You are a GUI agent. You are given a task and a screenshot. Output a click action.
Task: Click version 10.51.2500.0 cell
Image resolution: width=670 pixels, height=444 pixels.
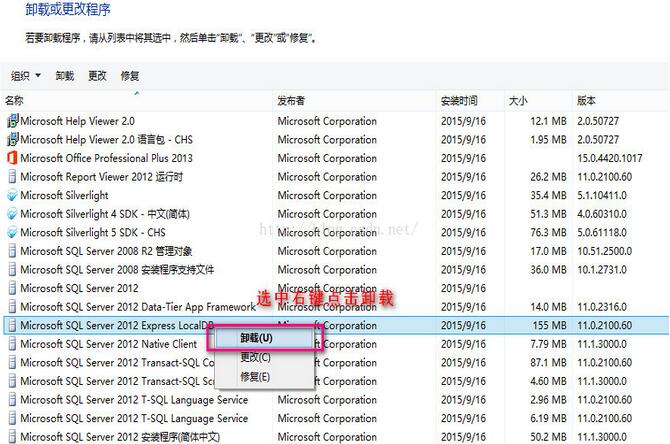click(605, 251)
